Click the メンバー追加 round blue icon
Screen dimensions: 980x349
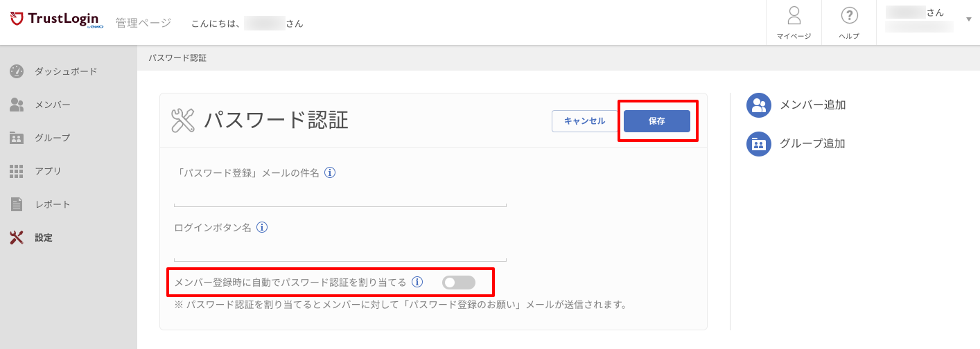759,105
